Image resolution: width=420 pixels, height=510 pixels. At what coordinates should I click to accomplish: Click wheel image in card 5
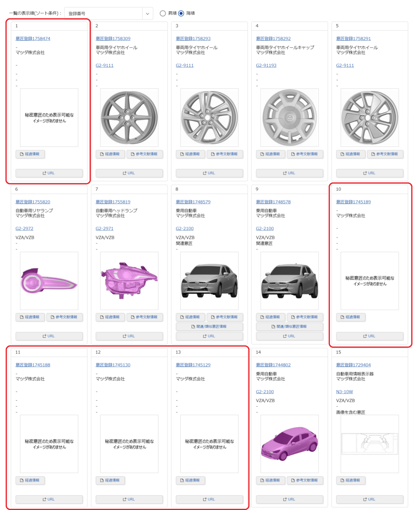[370, 118]
